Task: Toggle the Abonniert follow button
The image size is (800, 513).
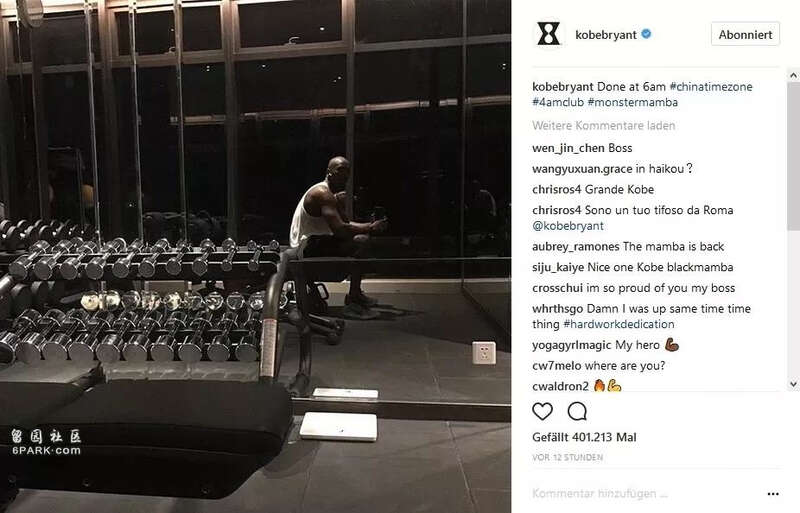Action: [x=745, y=34]
